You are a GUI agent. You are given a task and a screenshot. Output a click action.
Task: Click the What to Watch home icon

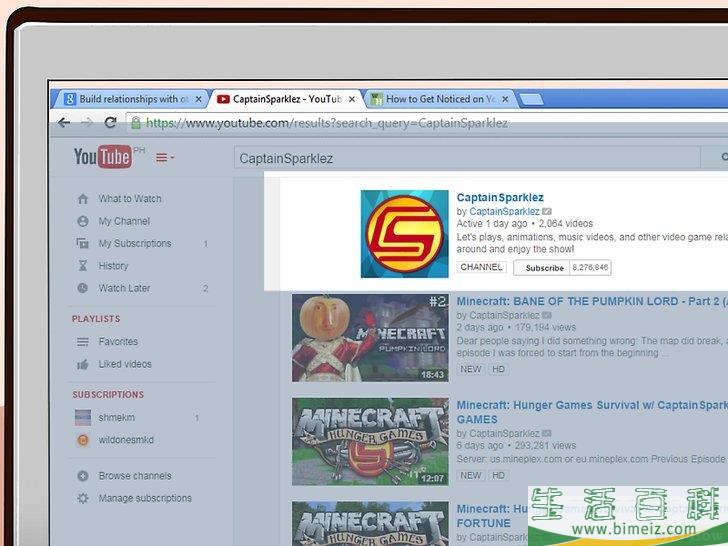coord(83,199)
